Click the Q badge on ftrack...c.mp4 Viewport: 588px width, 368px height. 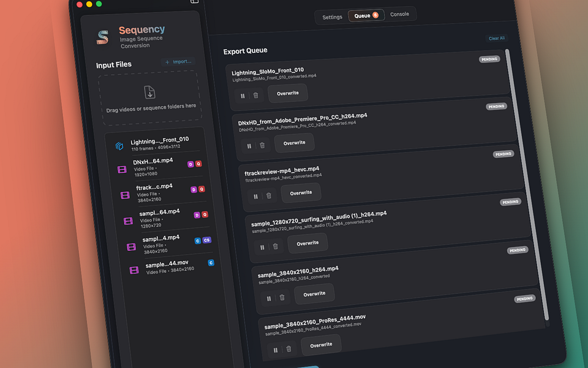coord(202,189)
